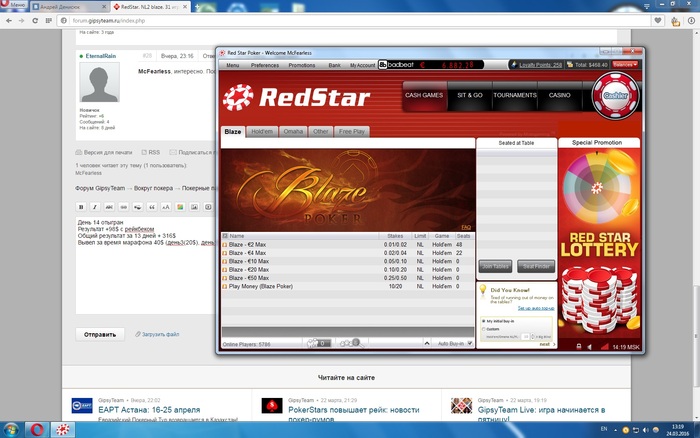Select the SIT & GO section
Image resolution: width=700 pixels, height=438 pixels.
pyautogui.click(x=470, y=96)
